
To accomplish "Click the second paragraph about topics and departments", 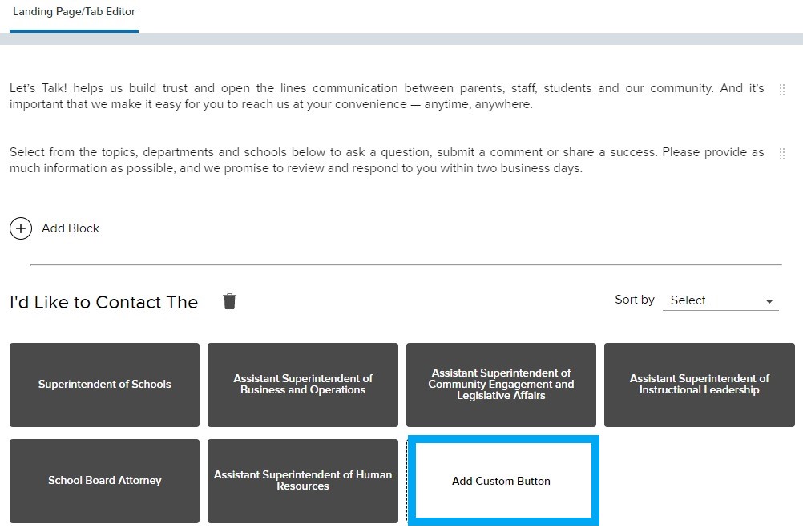I will tap(385, 160).
